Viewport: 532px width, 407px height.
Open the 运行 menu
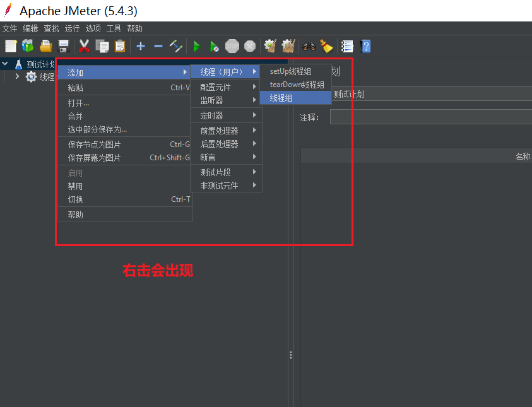pyautogui.click(x=73, y=28)
